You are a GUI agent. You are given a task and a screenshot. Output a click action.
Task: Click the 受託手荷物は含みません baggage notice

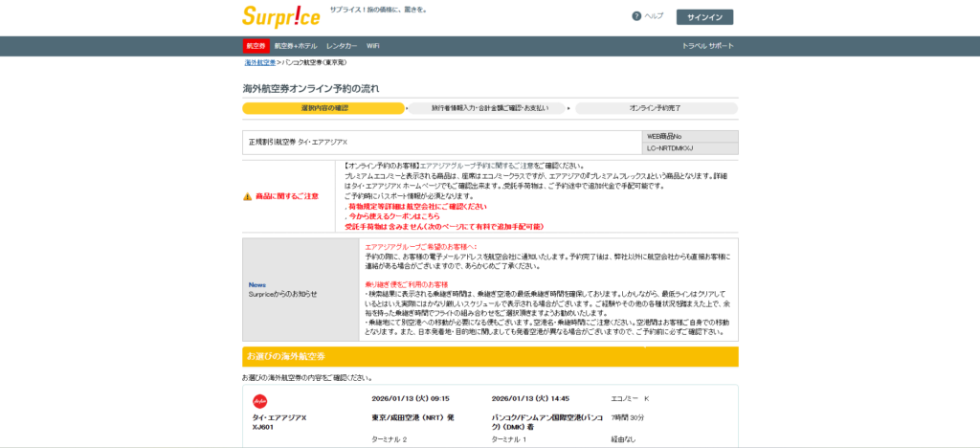click(x=444, y=227)
